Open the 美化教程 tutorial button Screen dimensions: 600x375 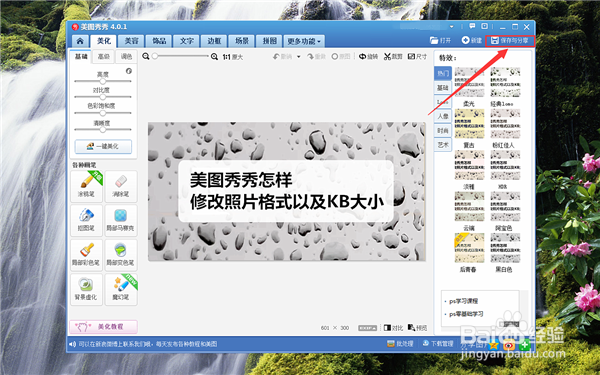103,326
